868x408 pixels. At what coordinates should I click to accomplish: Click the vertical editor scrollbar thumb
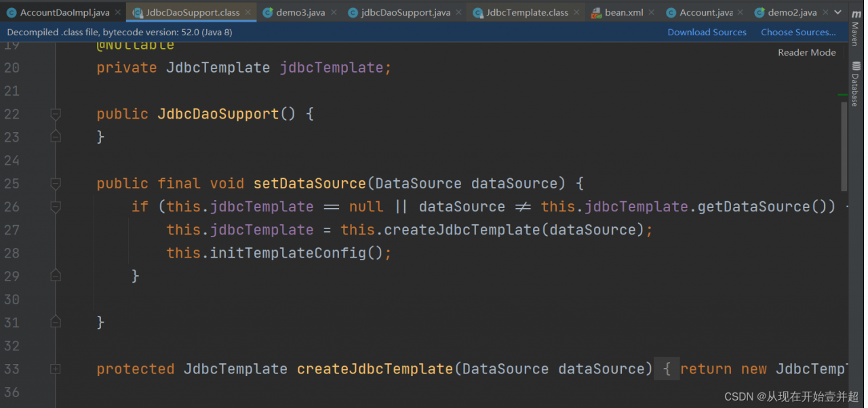844,146
